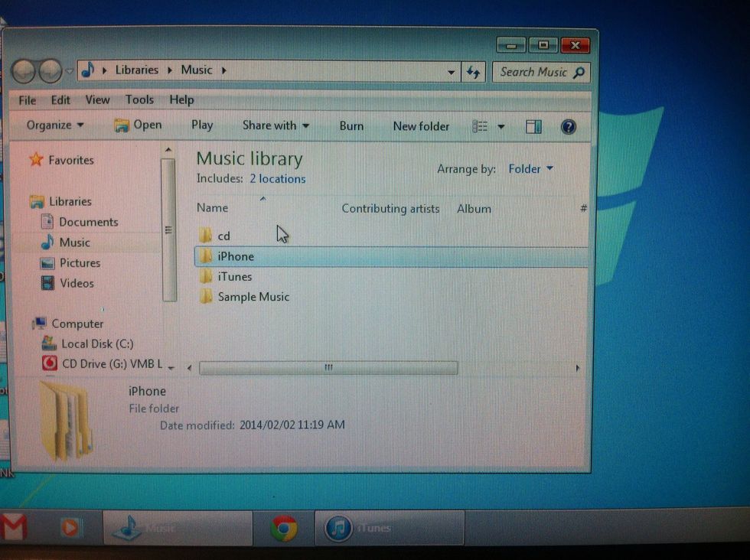This screenshot has height=560, width=750.
Task: Open the recent pages dropdown arrow
Action: pos(70,71)
